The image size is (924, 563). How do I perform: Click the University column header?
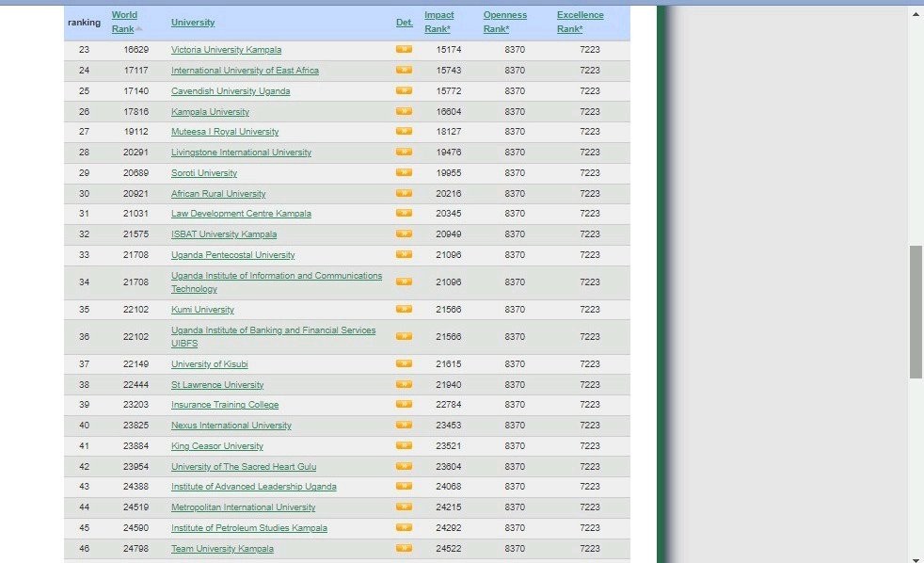193,23
